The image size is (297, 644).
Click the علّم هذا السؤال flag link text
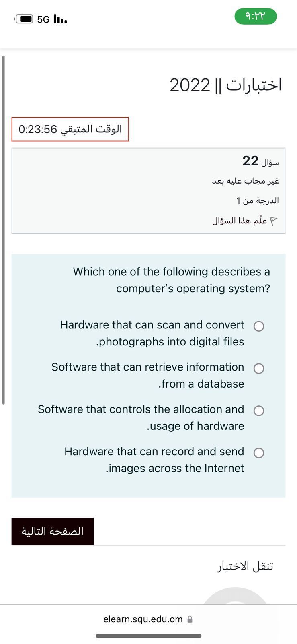pyautogui.click(x=240, y=221)
